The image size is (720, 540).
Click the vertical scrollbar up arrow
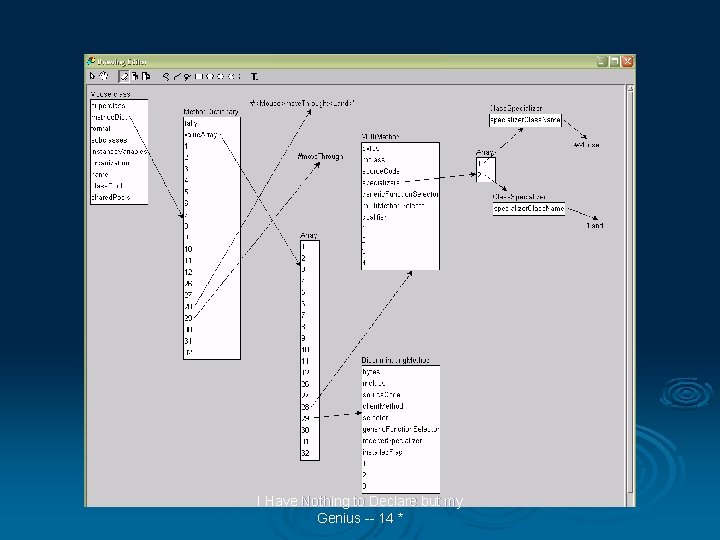[x=630, y=88]
